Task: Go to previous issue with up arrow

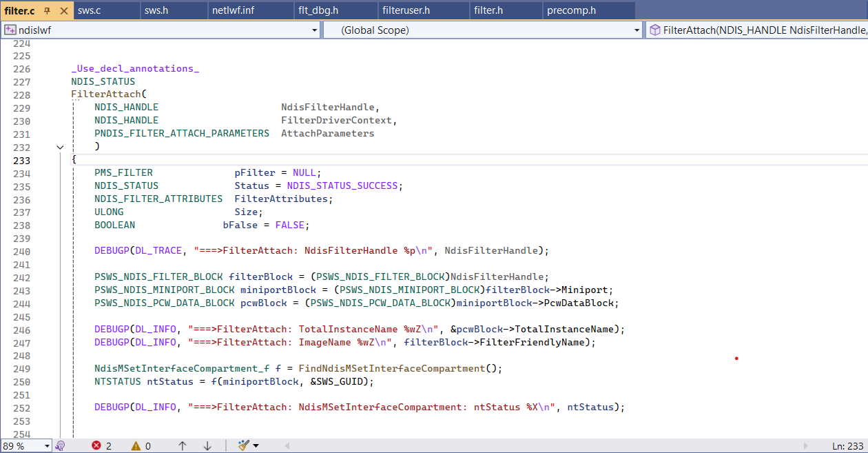Action: tap(183, 446)
